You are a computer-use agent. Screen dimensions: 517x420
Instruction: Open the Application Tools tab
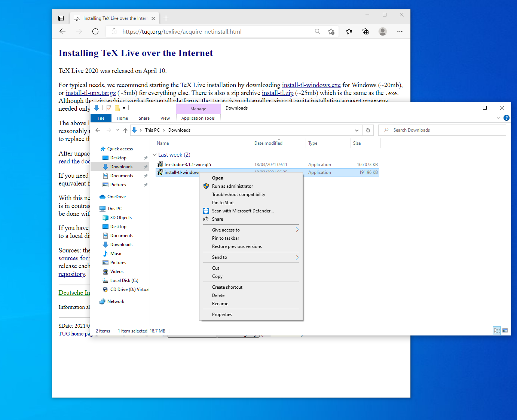(x=198, y=118)
